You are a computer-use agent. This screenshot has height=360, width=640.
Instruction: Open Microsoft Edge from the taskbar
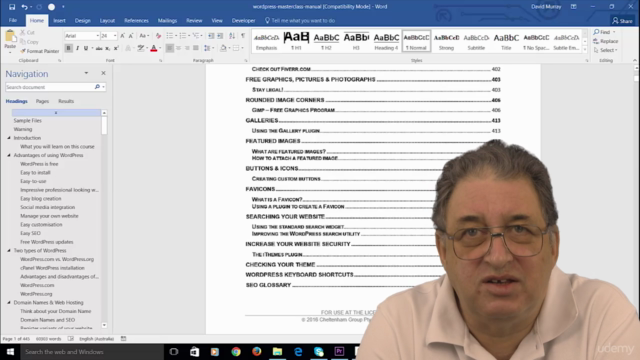[x=298, y=351]
